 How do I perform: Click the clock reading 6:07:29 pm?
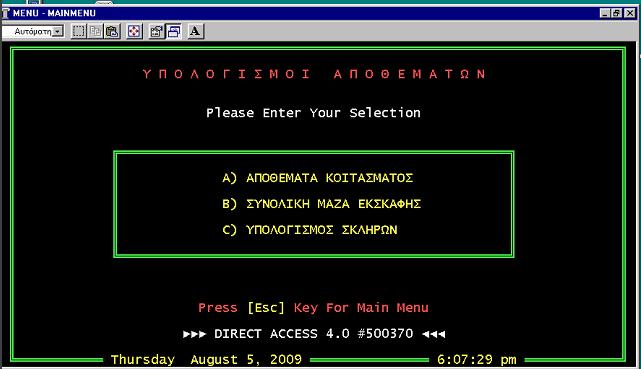click(x=477, y=360)
